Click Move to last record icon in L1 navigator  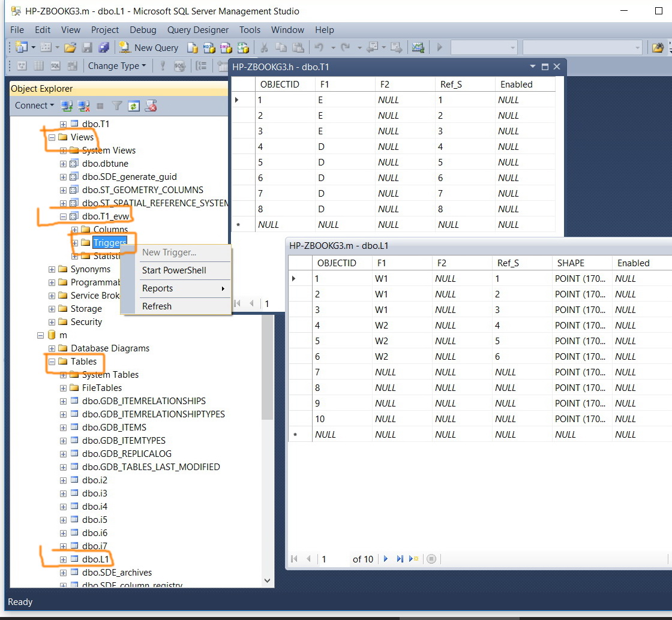[400, 559]
